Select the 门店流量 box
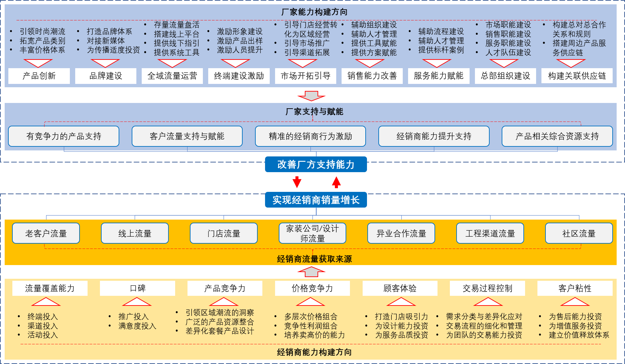 [224, 233]
